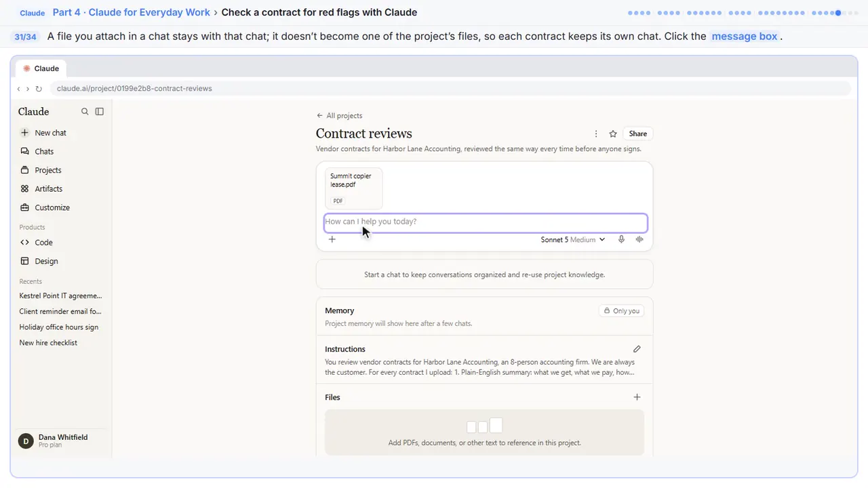This screenshot has width=868, height=488.
Task: Reload the page with the refresh icon
Action: 39,89
